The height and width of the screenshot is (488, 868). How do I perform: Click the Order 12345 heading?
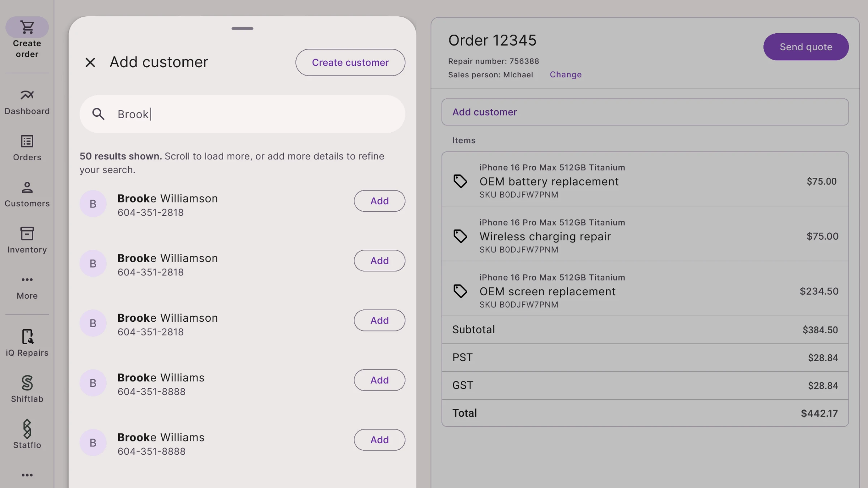[492, 40]
